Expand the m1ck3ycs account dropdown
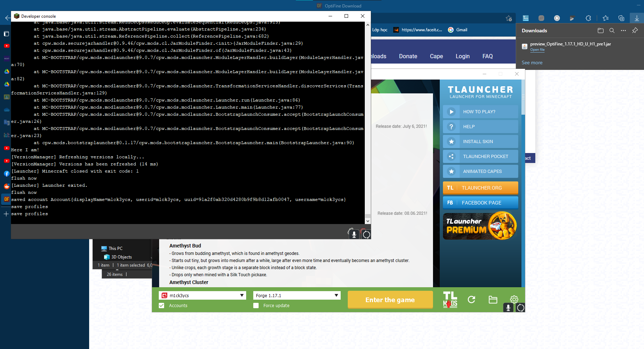 tap(242, 295)
